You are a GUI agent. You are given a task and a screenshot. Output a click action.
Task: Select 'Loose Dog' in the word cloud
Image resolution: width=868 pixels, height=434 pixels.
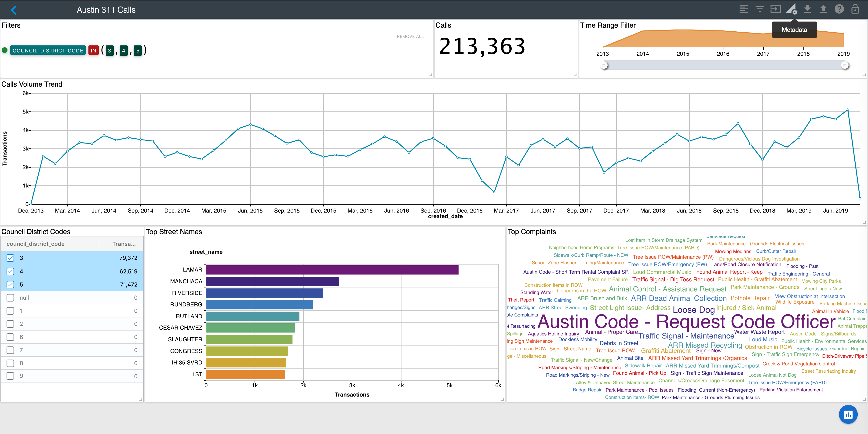pos(693,309)
